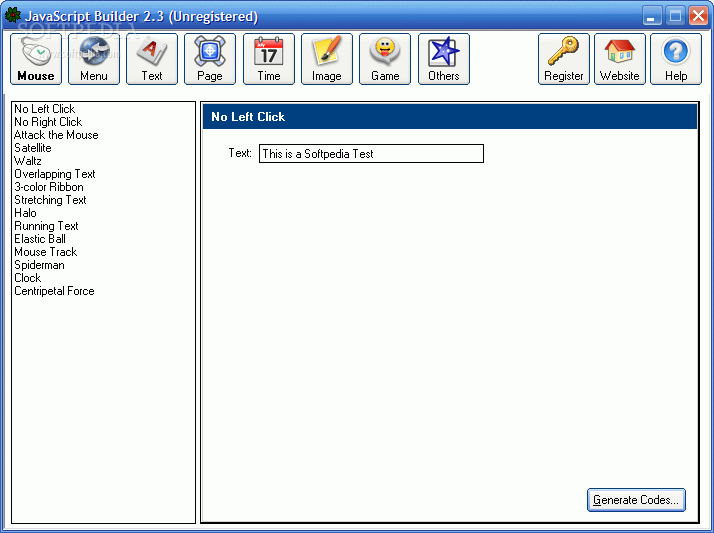Screen dimensions: 714x533
Task: Select No Right Click script
Action: point(48,122)
